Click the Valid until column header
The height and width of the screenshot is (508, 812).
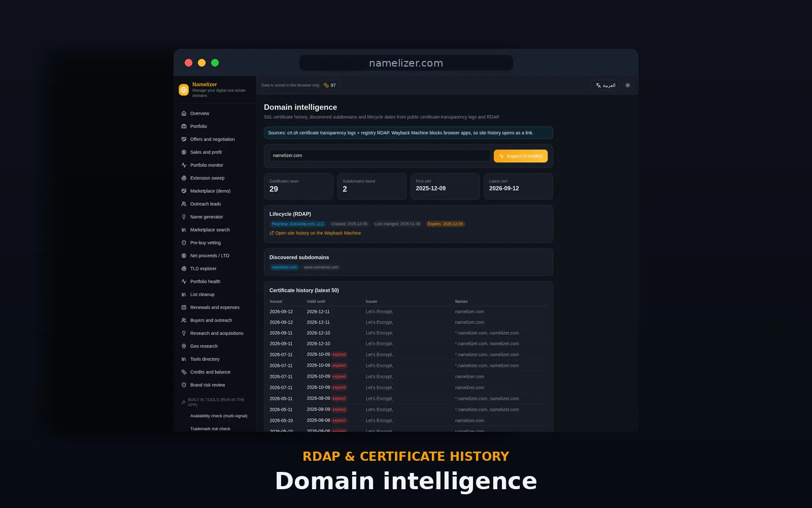[x=316, y=302]
